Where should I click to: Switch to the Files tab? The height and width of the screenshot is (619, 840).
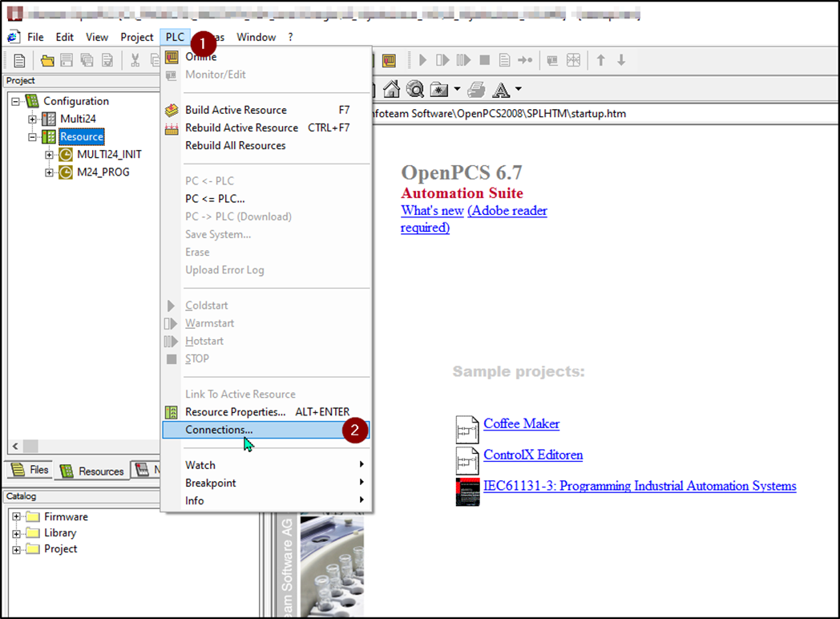pyautogui.click(x=30, y=470)
